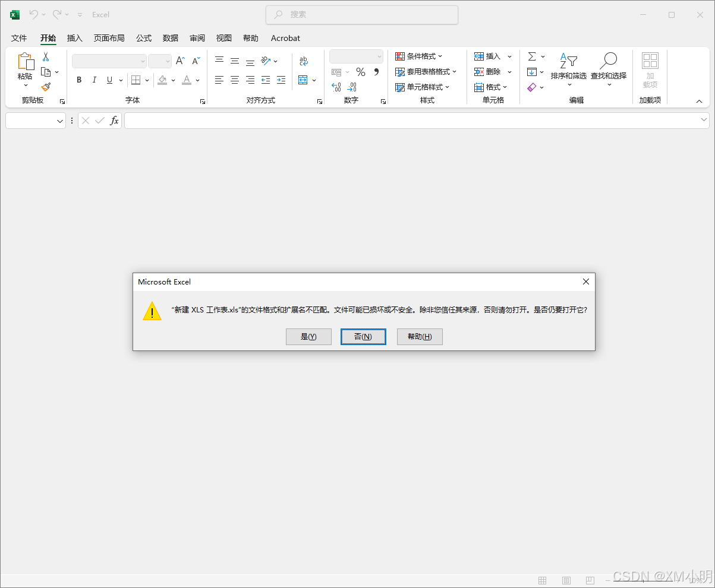The image size is (715, 588).
Task: Click the 否(N) button in dialog
Action: [363, 337]
